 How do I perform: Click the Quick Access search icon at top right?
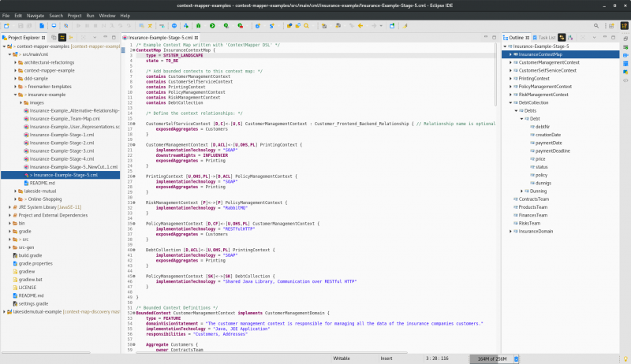tap(596, 26)
